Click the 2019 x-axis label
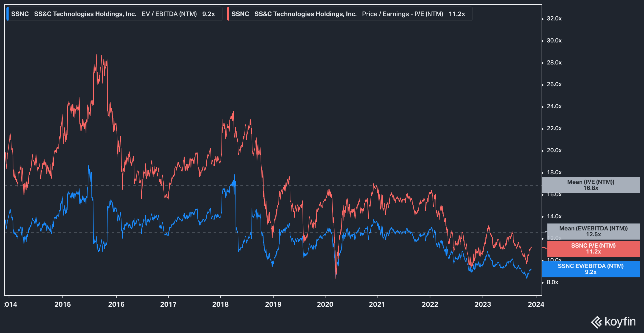The height and width of the screenshot is (333, 644). pos(273,305)
